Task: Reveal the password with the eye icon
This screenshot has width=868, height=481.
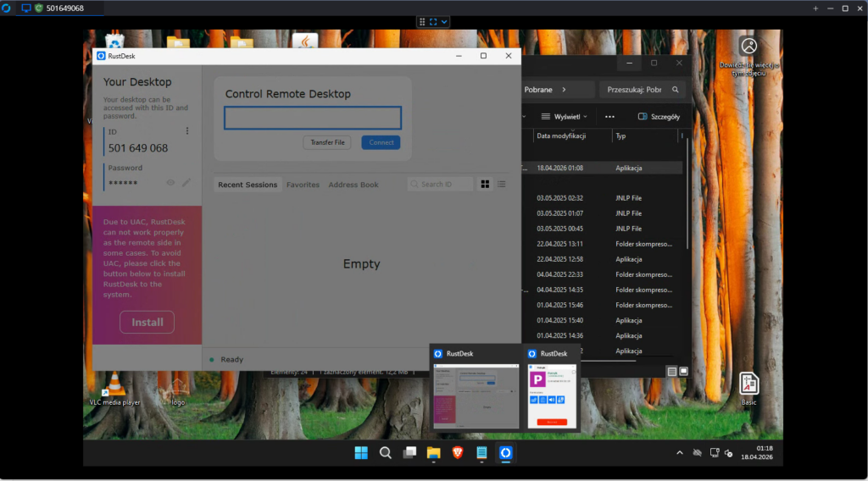Action: (170, 182)
